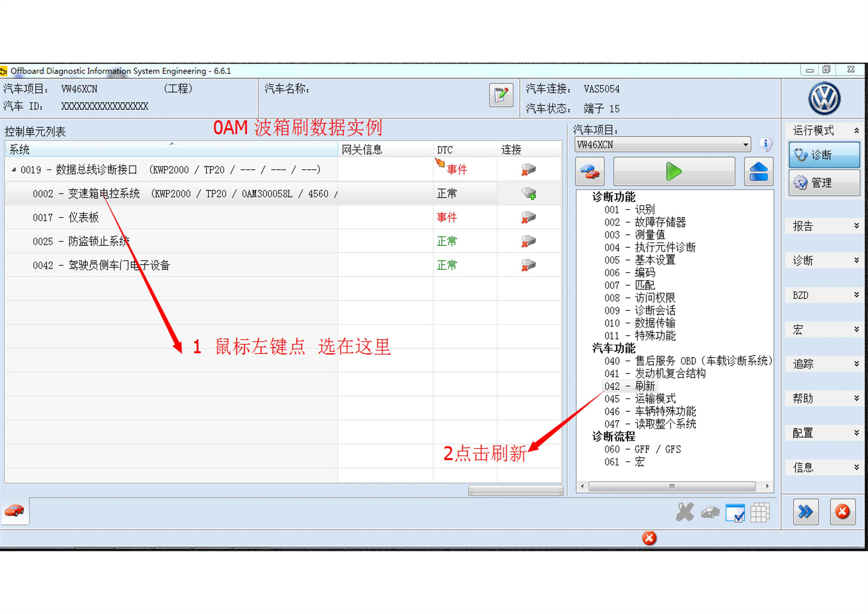Viewport: 868px width, 614px height.
Task: Click the grid table icon in the bottom toolbar
Action: coord(760,513)
